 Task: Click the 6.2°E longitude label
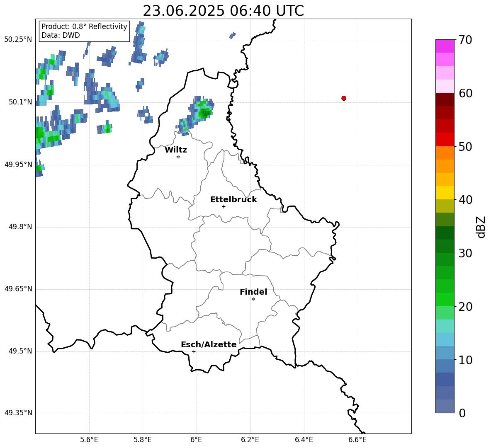tap(250, 440)
